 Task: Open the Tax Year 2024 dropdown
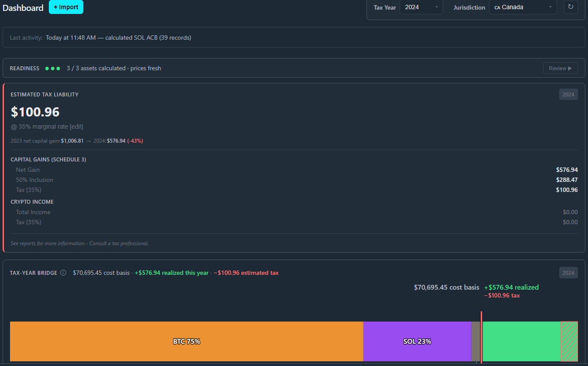pos(421,7)
